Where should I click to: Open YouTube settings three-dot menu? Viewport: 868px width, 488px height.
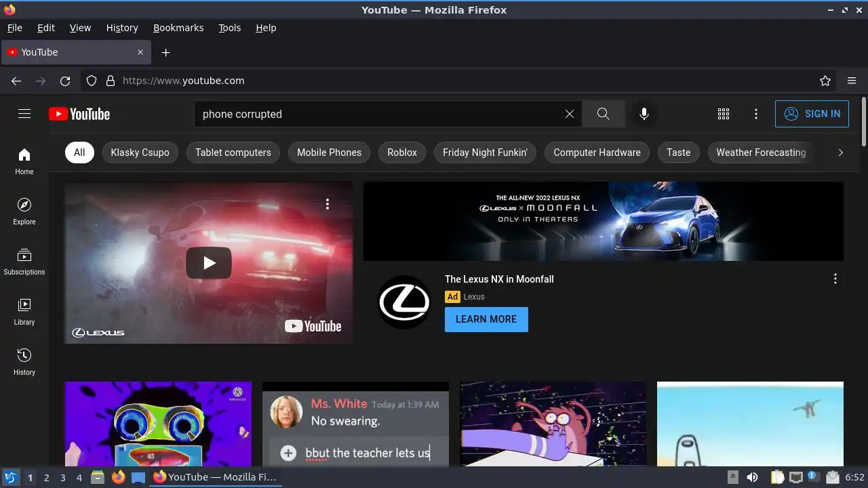756,114
